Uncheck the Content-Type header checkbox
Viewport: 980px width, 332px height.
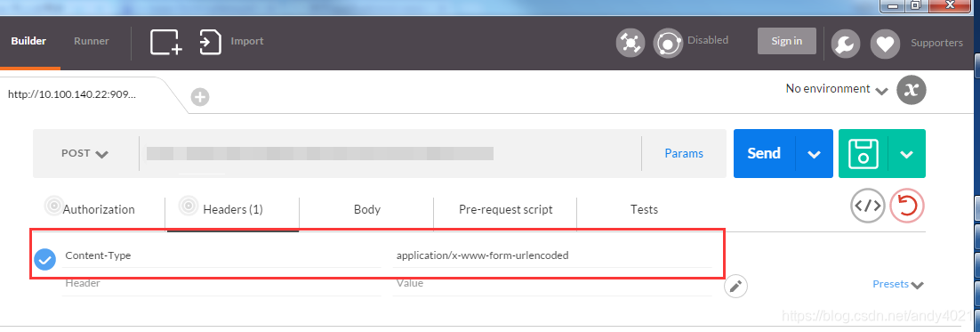45,259
